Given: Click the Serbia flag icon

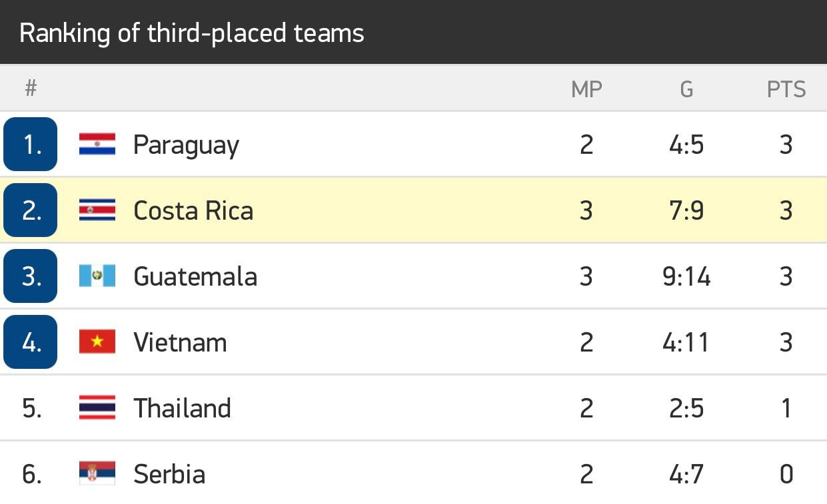Looking at the screenshot, I should click(x=97, y=473).
